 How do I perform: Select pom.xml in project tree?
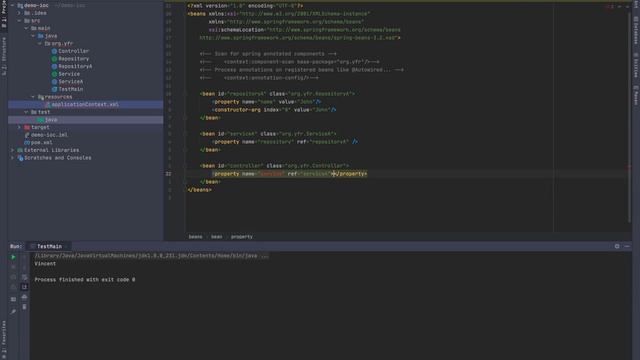point(42,142)
